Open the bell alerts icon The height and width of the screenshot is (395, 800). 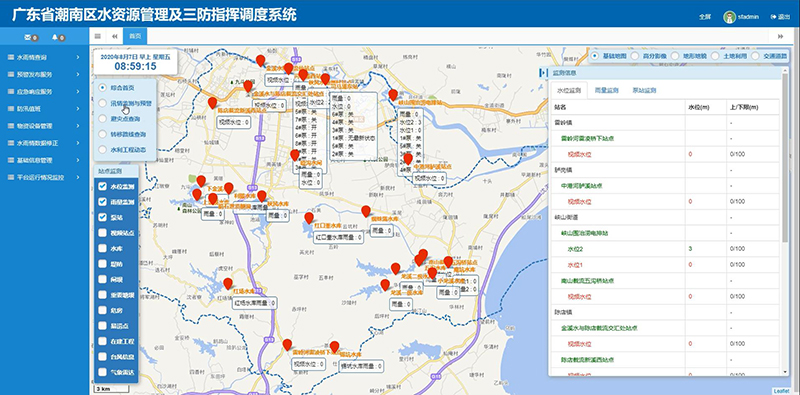coord(55,37)
